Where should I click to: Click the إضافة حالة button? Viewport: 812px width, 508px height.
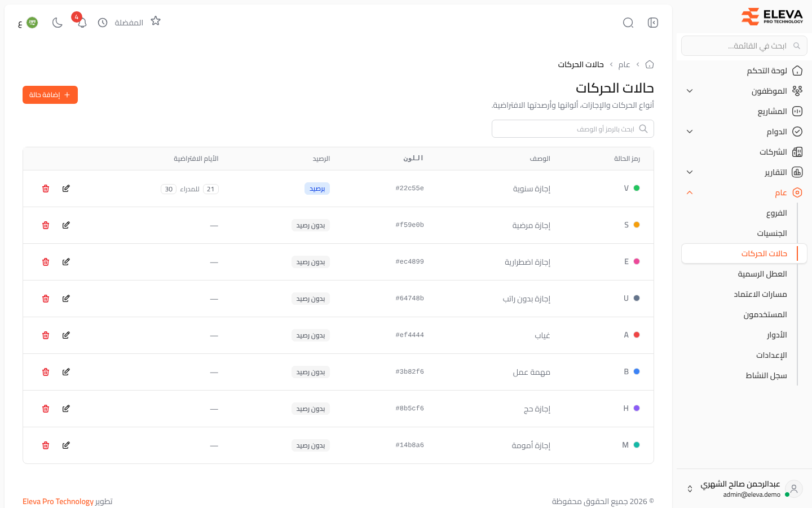[x=50, y=95]
